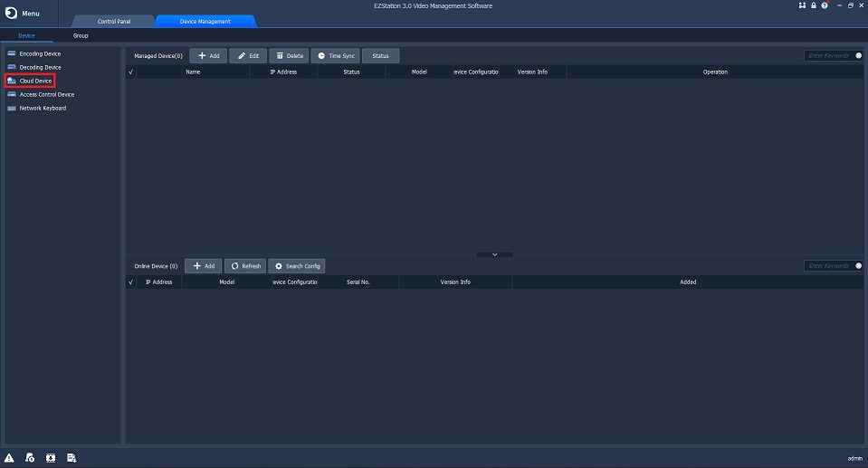Click the log export icon in status bar

[x=71, y=458]
